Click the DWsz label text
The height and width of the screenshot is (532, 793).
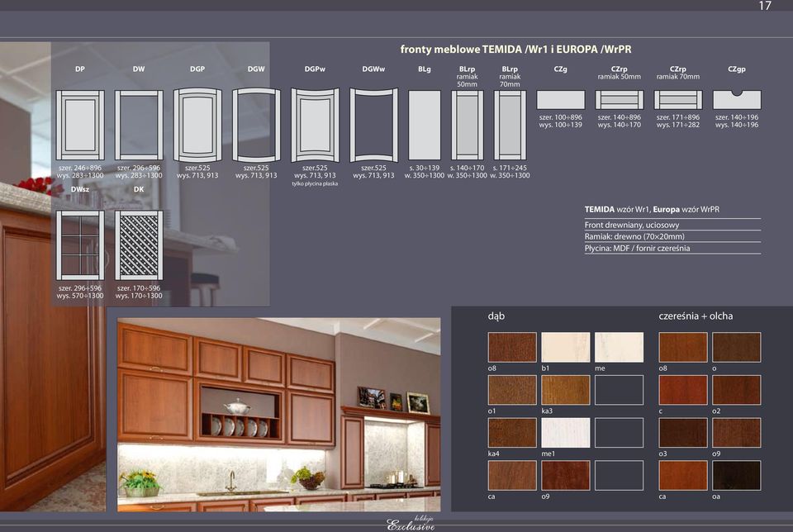click(80, 189)
